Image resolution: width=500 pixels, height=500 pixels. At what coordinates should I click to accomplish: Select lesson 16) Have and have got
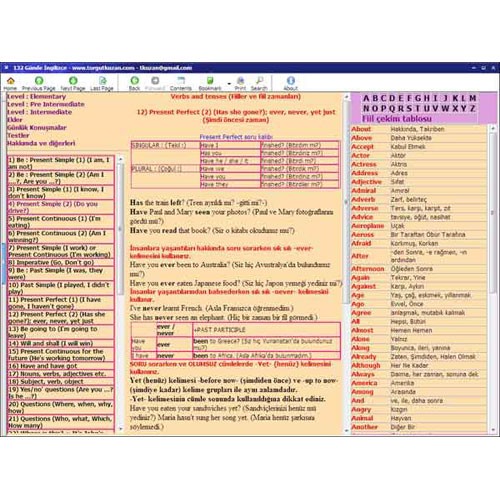click(60, 366)
